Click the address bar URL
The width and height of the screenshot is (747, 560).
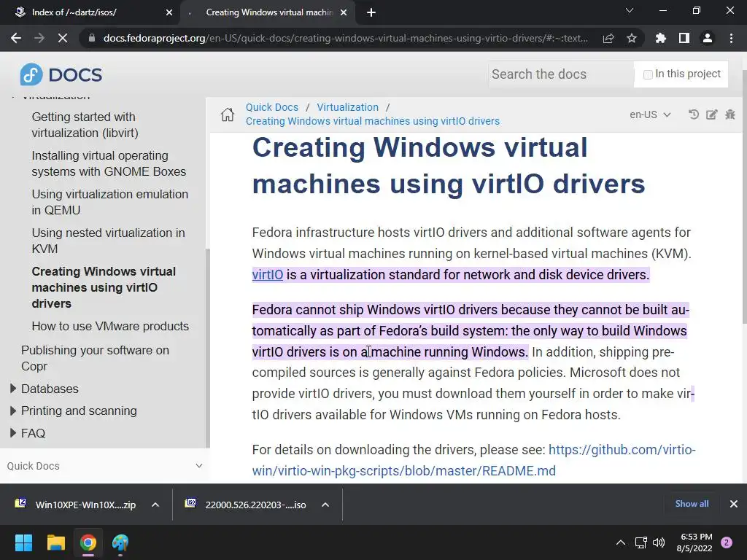pyautogui.click(x=345, y=38)
